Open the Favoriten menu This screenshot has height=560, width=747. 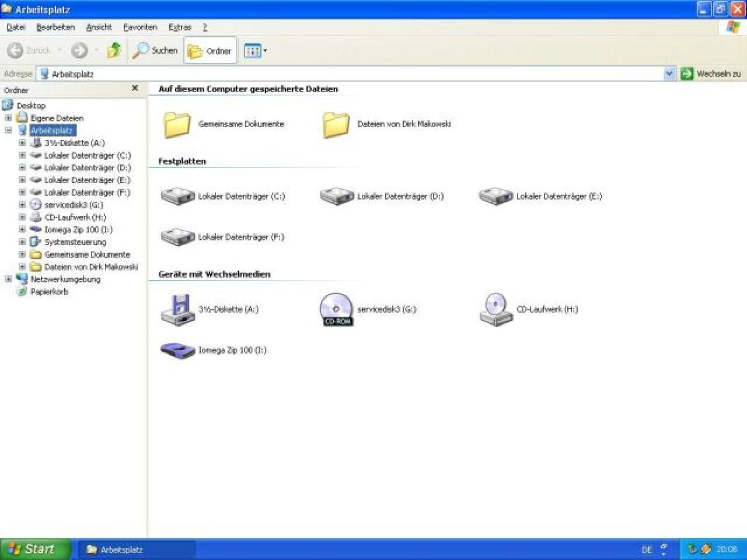click(140, 27)
